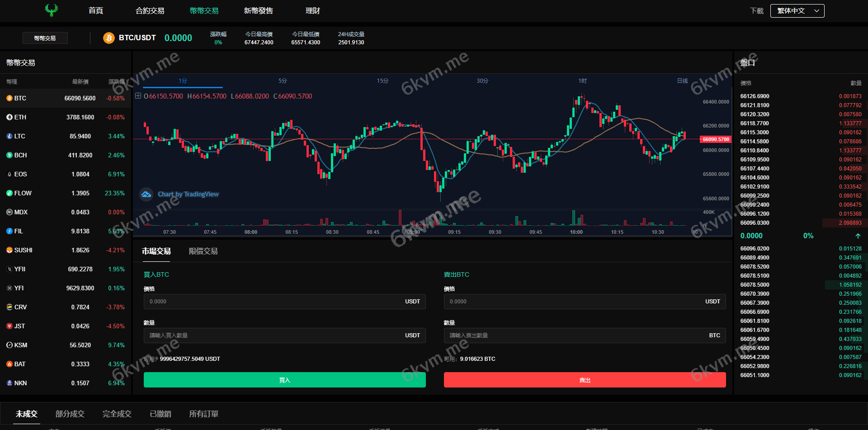Open the 限價交易 tab

point(203,251)
